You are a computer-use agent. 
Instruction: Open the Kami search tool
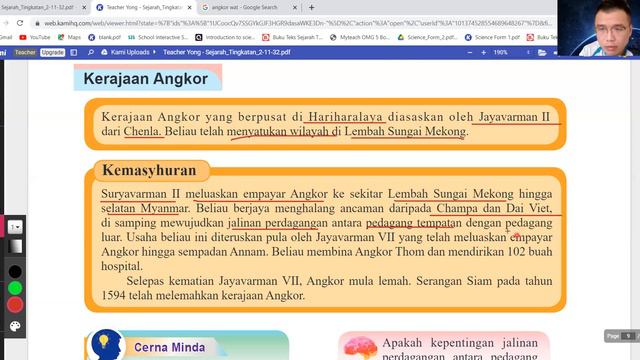click(91, 52)
